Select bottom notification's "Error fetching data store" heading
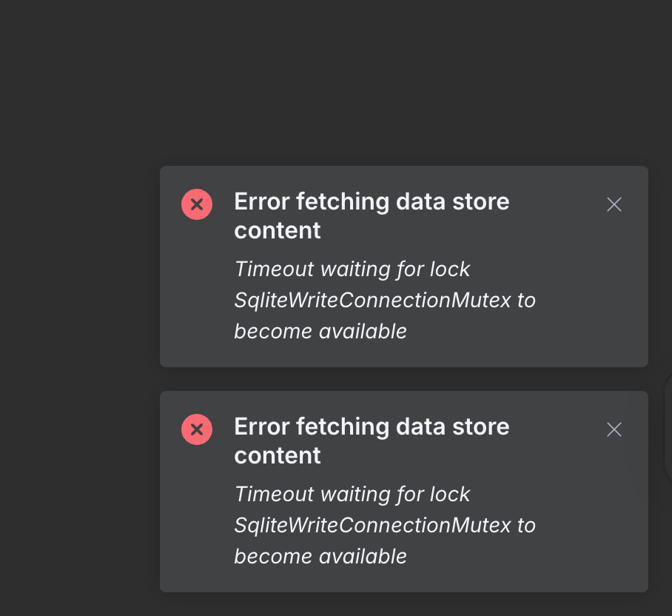The height and width of the screenshot is (616, 672). coord(372,426)
